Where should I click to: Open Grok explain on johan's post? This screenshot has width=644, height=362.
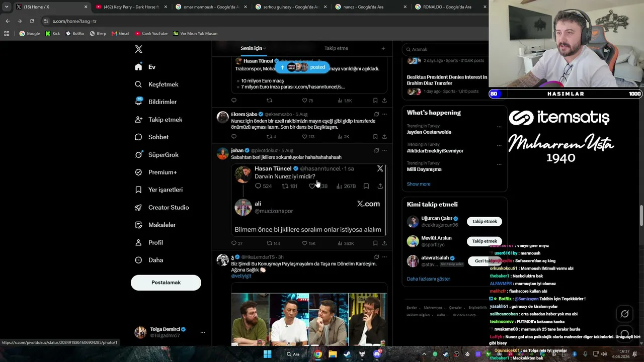tap(376, 150)
